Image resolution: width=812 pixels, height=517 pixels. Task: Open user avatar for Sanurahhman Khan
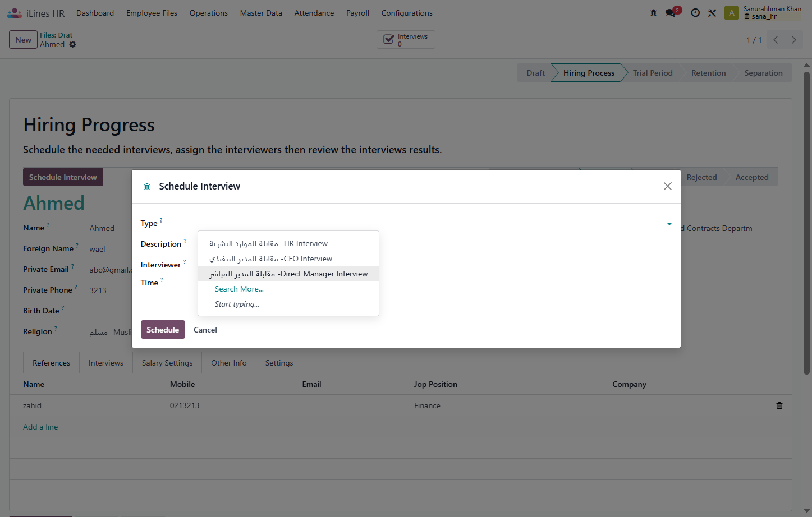(x=731, y=13)
